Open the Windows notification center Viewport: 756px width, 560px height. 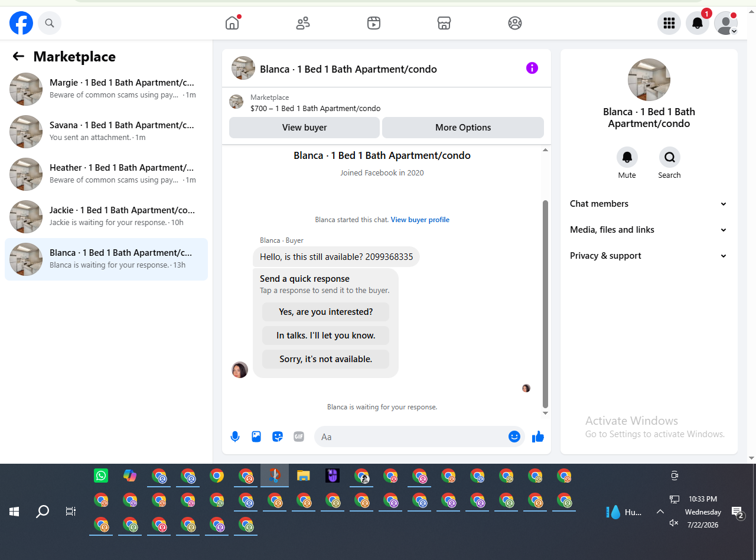pos(738,513)
